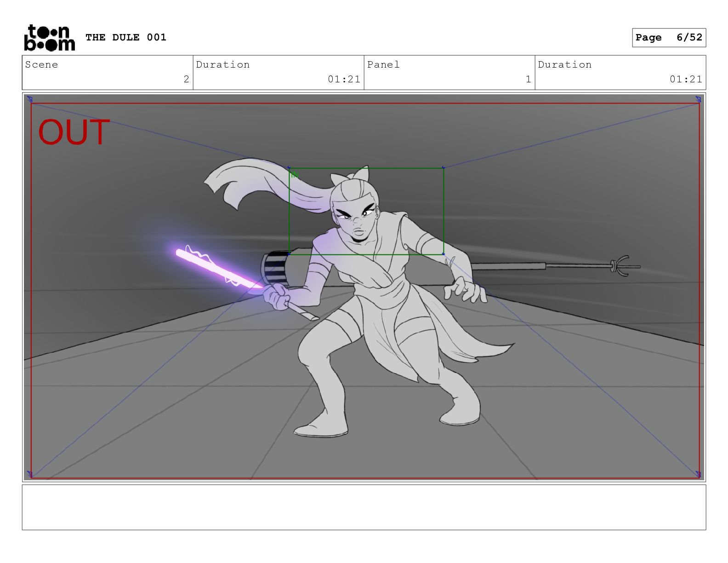Click the Duration value next to Panel

click(686, 79)
